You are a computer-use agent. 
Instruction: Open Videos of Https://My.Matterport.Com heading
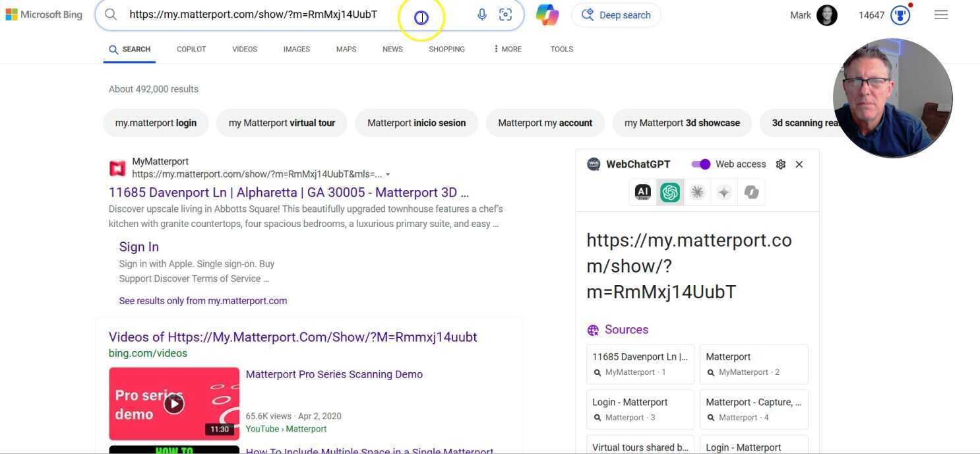point(293,337)
